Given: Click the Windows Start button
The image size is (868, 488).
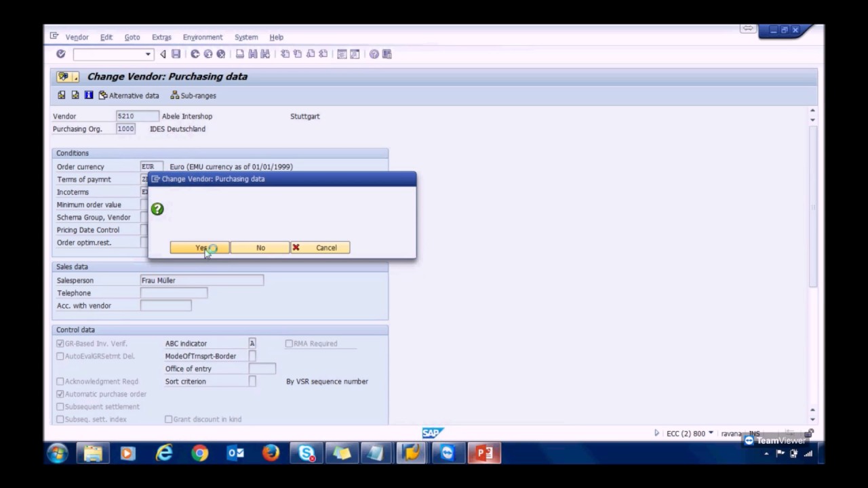Looking at the screenshot, I should (x=57, y=453).
